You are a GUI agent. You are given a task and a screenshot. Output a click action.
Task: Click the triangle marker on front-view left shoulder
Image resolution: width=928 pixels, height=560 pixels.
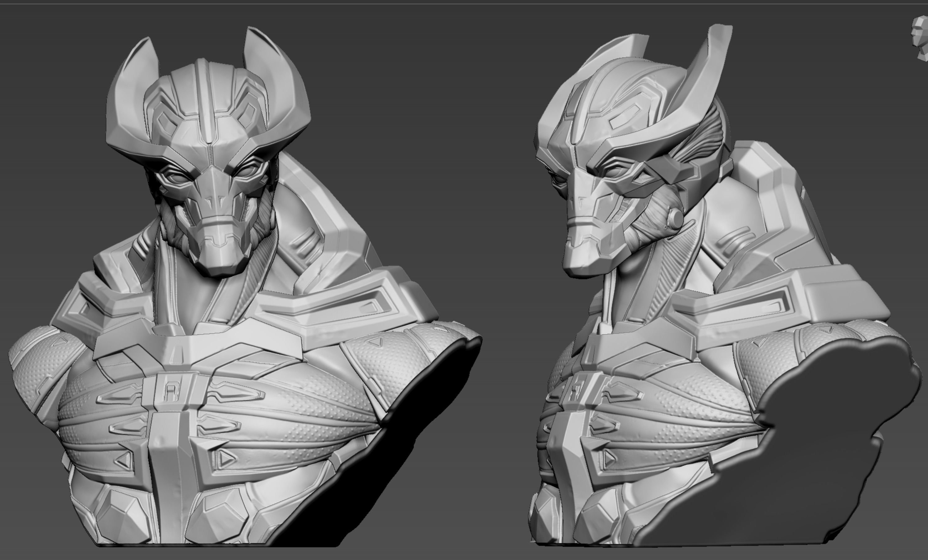point(60,342)
